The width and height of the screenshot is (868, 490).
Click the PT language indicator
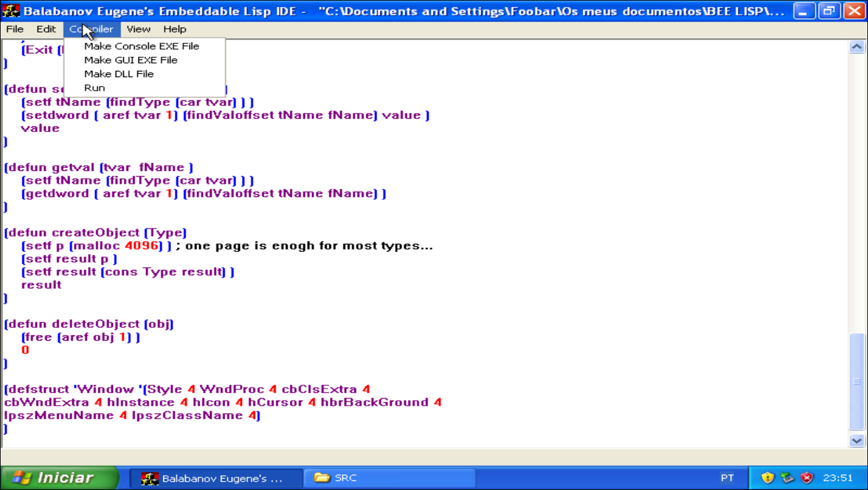point(727,478)
